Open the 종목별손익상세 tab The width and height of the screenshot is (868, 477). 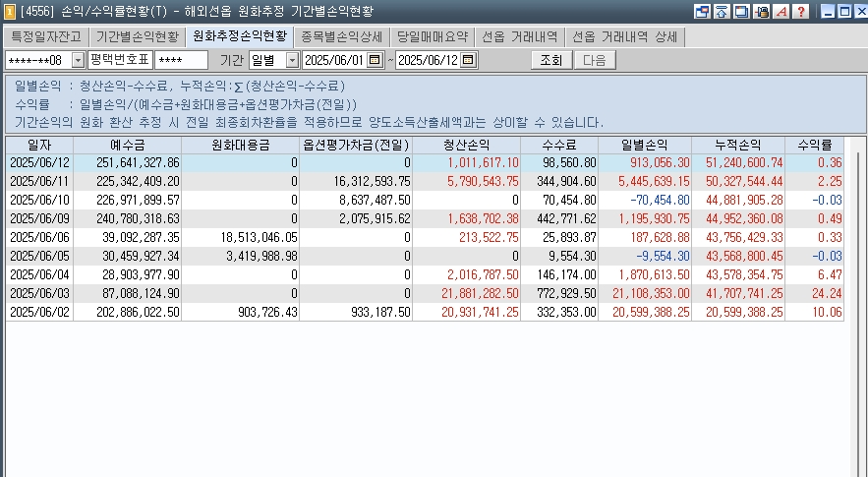341,37
